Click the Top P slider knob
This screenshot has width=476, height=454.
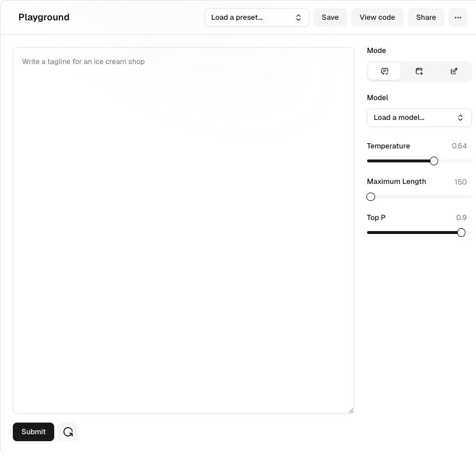click(461, 233)
